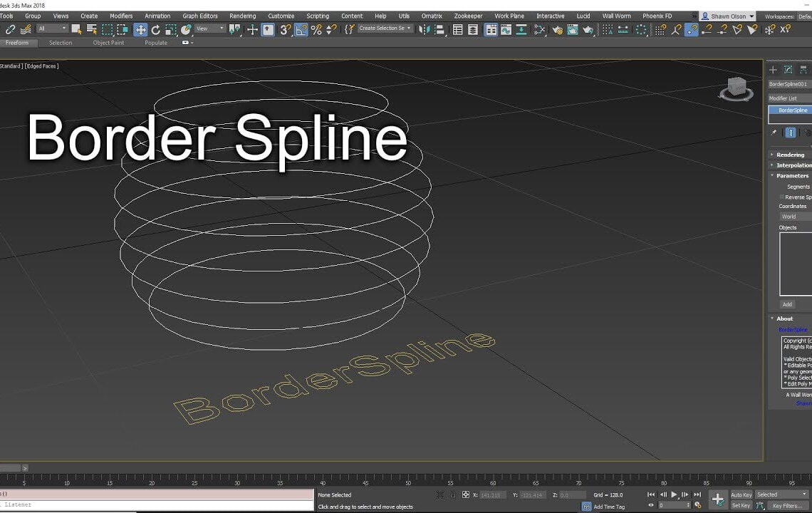The height and width of the screenshot is (513, 812).
Task: Select the Select and Move tool
Action: (140, 30)
